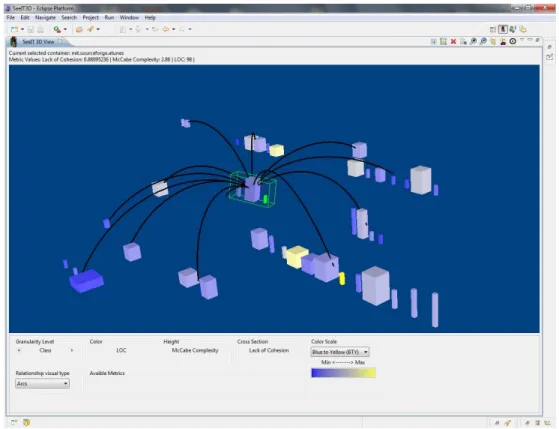Click the first magnifier zoom icon in view toolbar
Screen dimensions: 559x429
tap(473, 42)
